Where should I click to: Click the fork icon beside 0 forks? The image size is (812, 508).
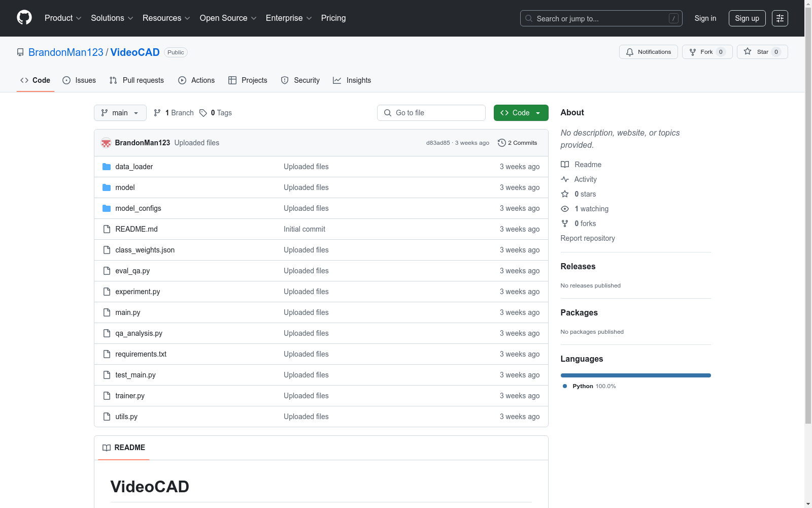pyautogui.click(x=565, y=224)
